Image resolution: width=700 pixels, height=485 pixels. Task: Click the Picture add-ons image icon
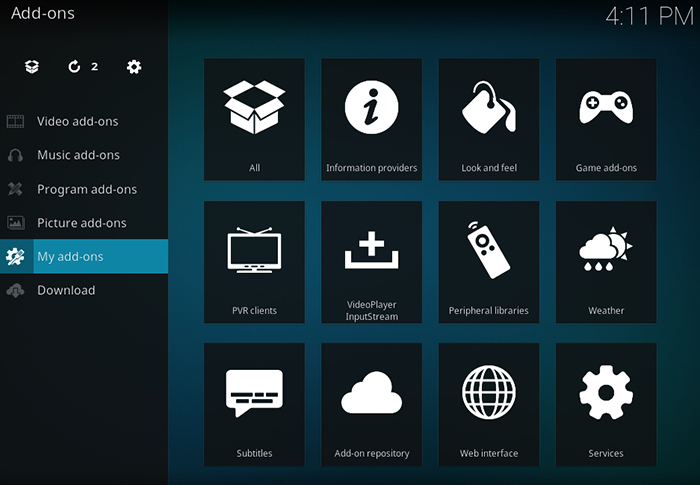[15, 222]
